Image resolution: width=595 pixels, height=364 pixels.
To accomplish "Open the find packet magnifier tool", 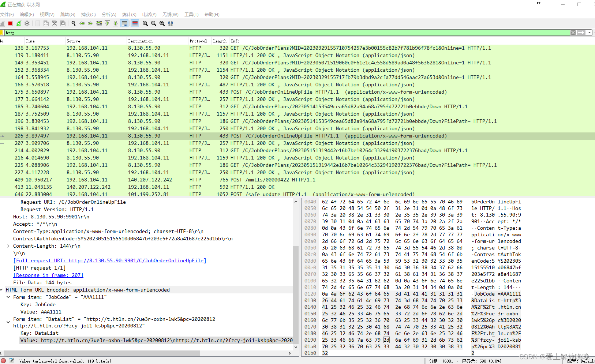I will pos(74,23).
